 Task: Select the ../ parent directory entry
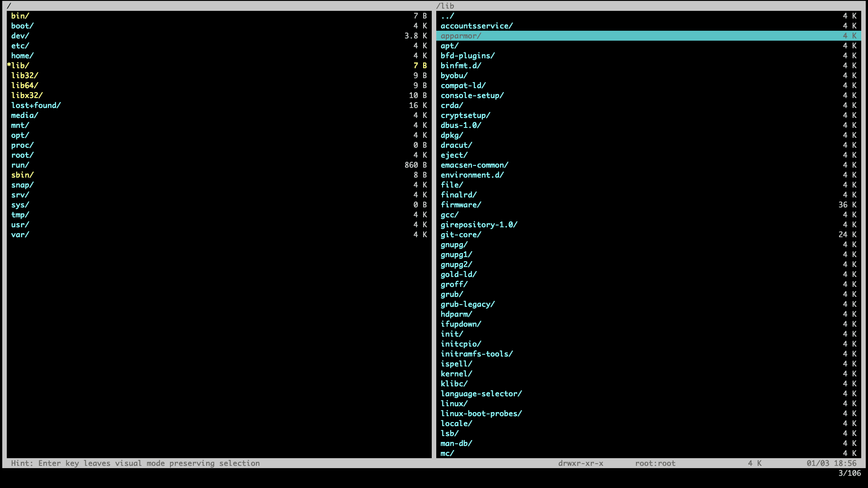(x=447, y=16)
